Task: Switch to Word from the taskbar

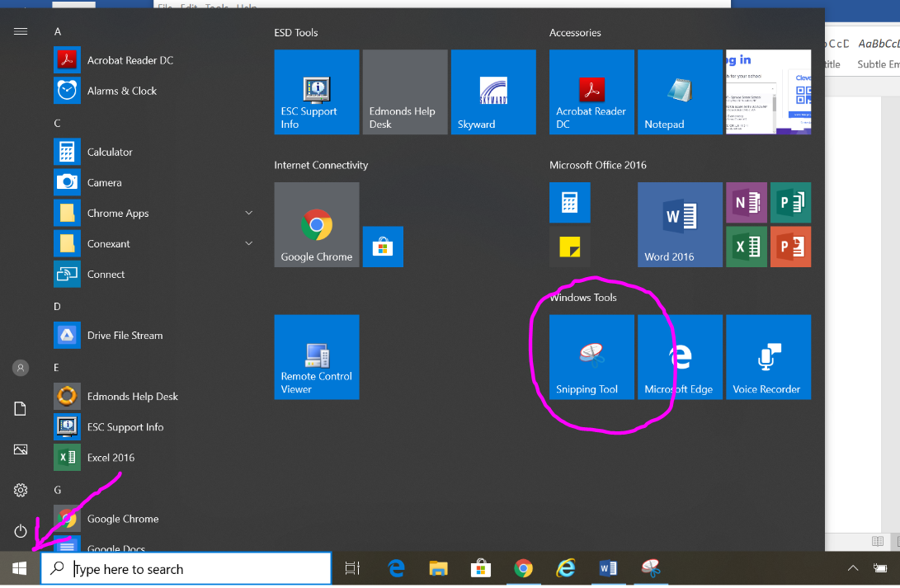Action: pyautogui.click(x=609, y=568)
